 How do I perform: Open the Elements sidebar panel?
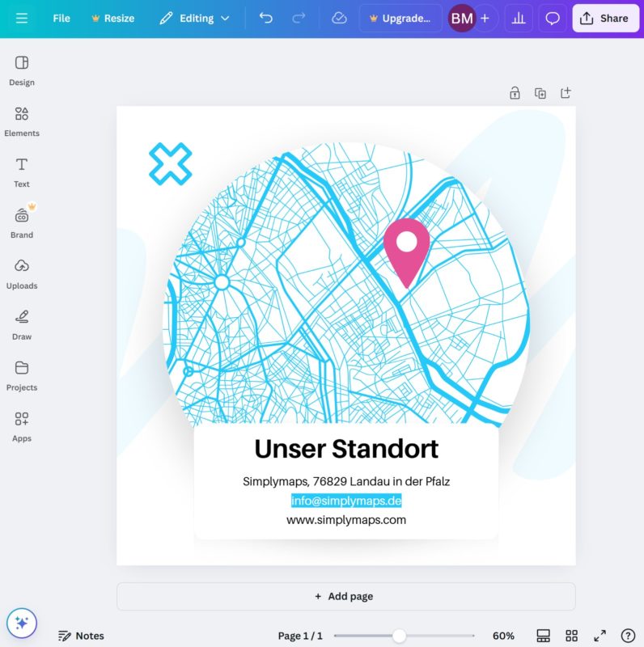click(x=22, y=121)
